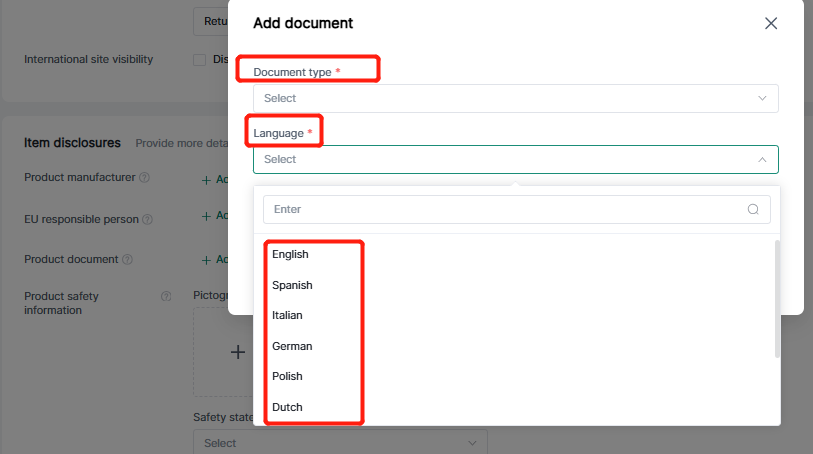Click Product manufacturer help icon
This screenshot has height=454, width=813.
(x=144, y=178)
